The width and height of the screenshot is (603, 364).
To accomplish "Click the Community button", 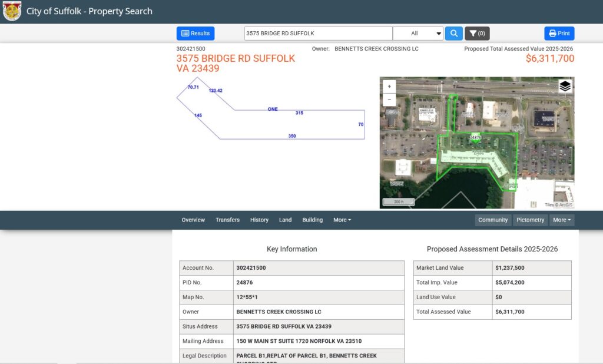I will (493, 220).
